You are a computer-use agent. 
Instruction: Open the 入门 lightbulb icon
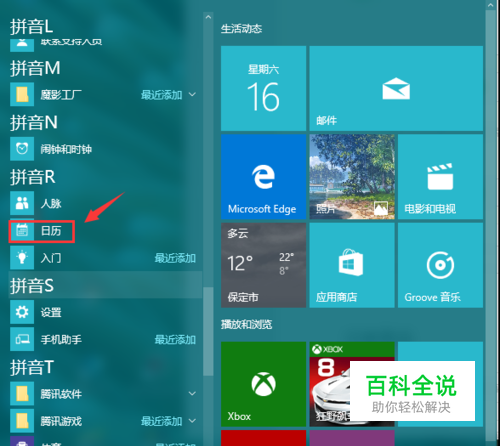click(x=22, y=258)
